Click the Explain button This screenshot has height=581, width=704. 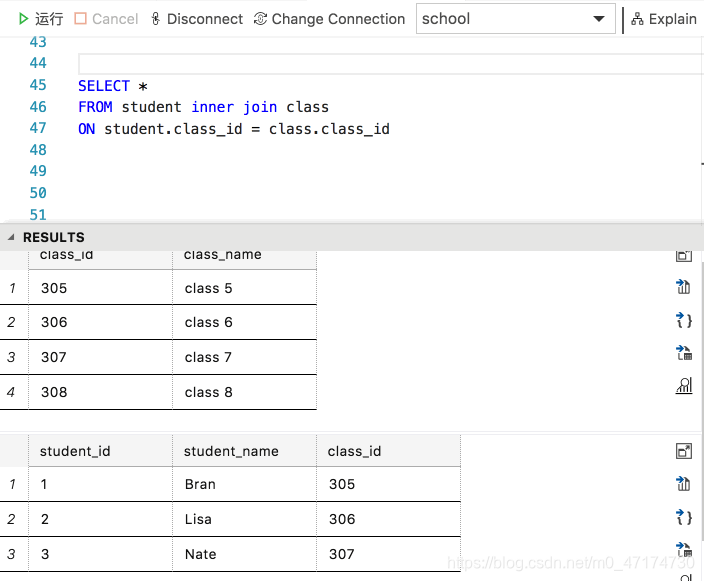pyautogui.click(x=664, y=19)
